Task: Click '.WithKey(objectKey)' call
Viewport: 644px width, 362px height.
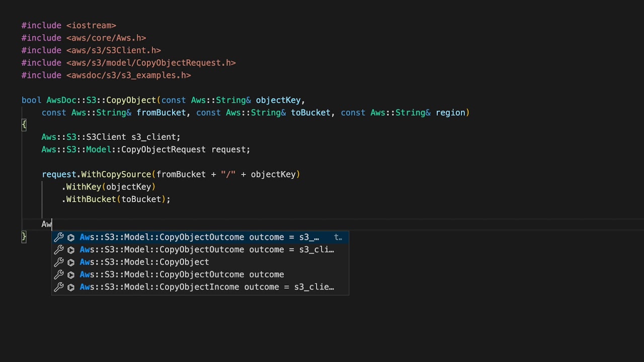Action: point(109,187)
